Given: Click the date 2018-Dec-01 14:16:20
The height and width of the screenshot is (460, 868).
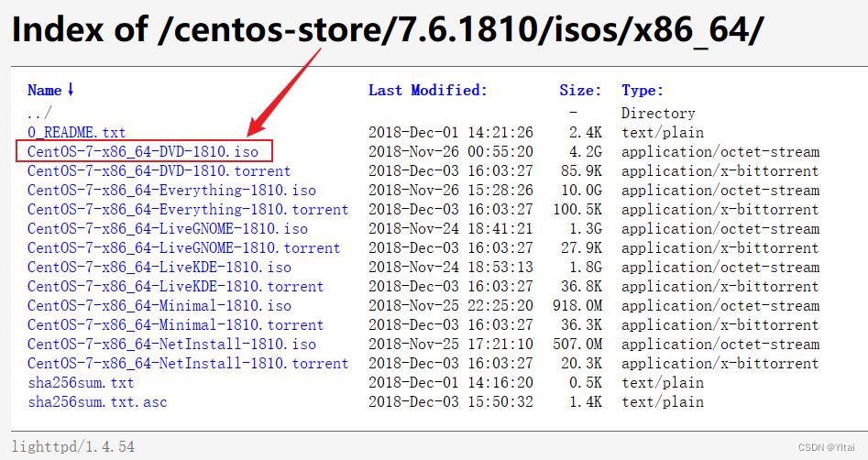Looking at the screenshot, I should pyautogui.click(x=451, y=383).
